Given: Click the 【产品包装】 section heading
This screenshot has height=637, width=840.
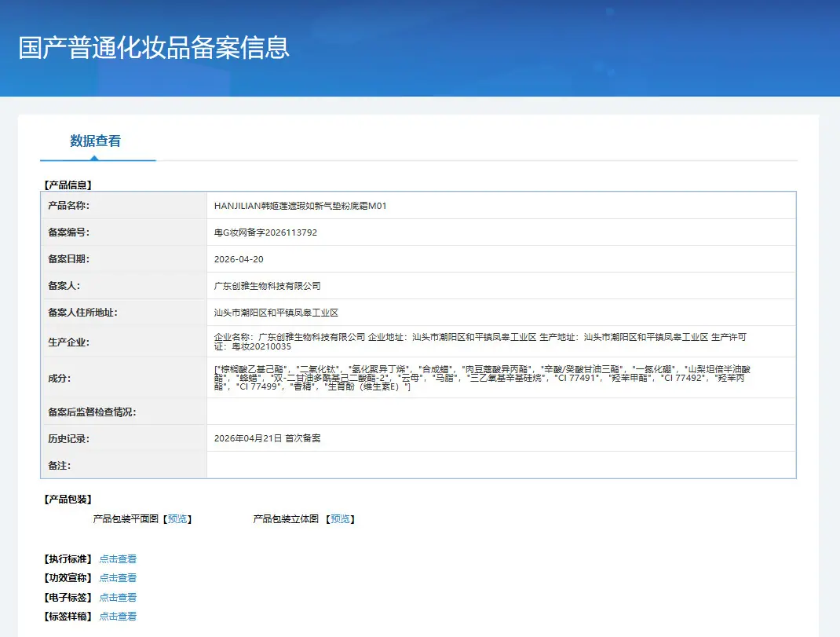Looking at the screenshot, I should (x=68, y=500).
